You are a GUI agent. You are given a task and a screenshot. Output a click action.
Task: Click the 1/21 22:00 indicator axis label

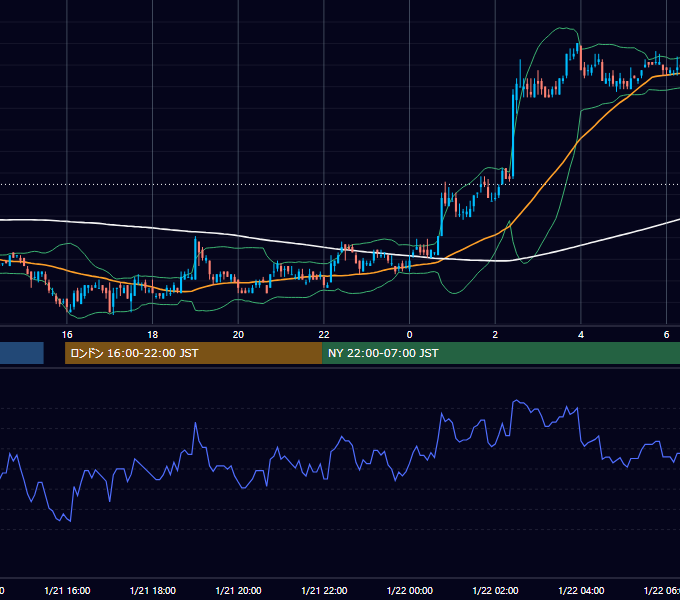[x=324, y=590]
